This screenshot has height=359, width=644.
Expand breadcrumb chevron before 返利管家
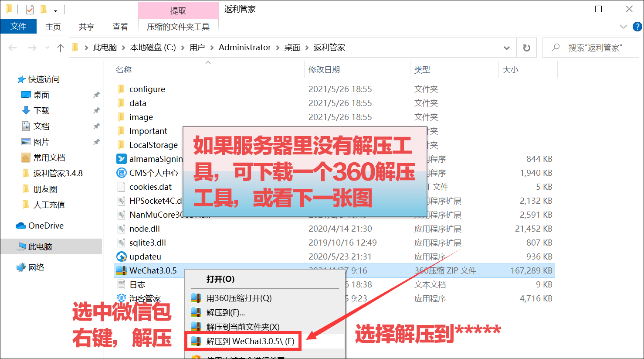pos(307,48)
